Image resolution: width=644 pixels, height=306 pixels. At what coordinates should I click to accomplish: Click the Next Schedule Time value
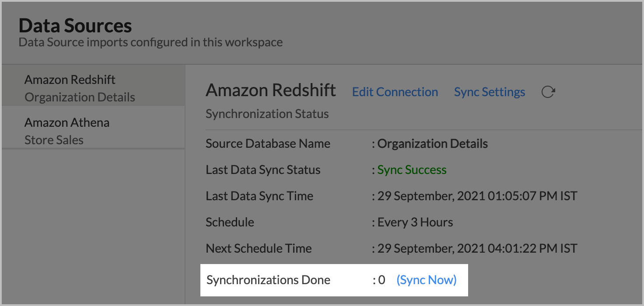click(477, 248)
